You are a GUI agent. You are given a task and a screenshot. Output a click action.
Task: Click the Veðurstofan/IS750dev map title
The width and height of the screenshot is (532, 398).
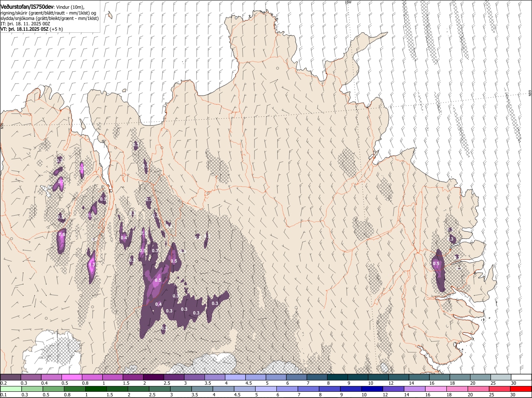pos(27,6)
